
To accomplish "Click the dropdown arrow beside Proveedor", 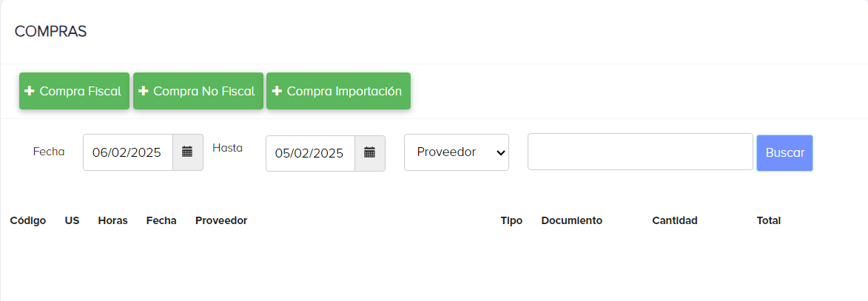I will (500, 152).
